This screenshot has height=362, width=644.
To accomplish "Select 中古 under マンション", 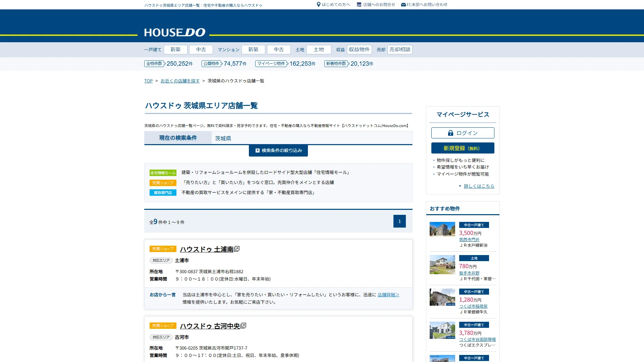I will 279,50.
